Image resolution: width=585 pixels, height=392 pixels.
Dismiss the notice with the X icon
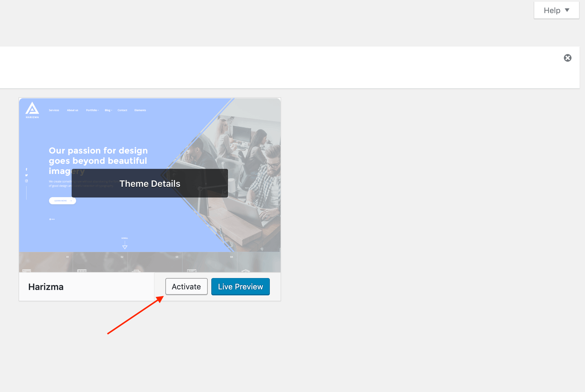click(567, 58)
